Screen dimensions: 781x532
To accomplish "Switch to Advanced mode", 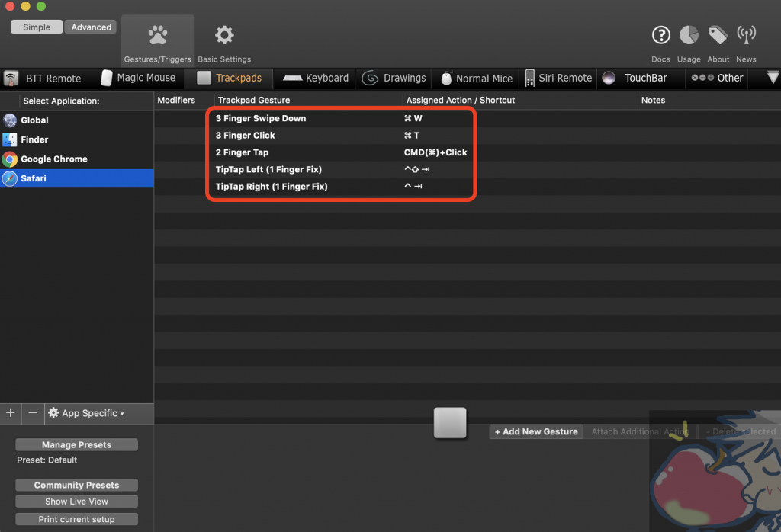I will pyautogui.click(x=91, y=27).
